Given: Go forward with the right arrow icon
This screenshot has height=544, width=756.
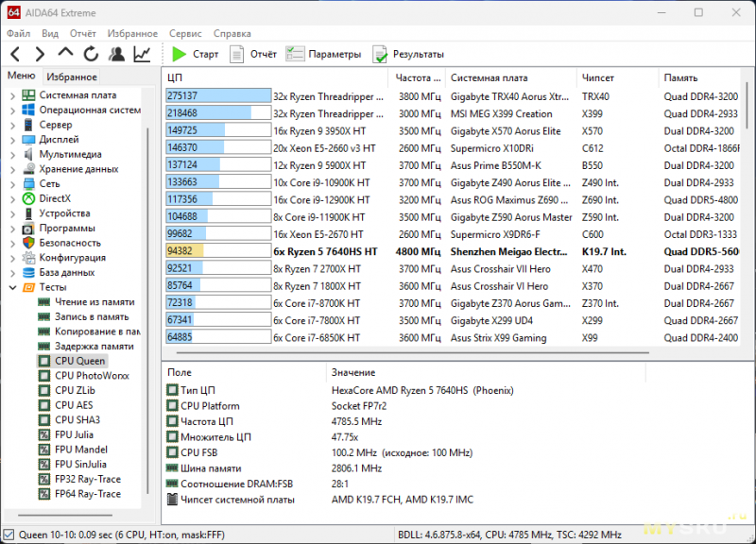Looking at the screenshot, I should [40, 54].
